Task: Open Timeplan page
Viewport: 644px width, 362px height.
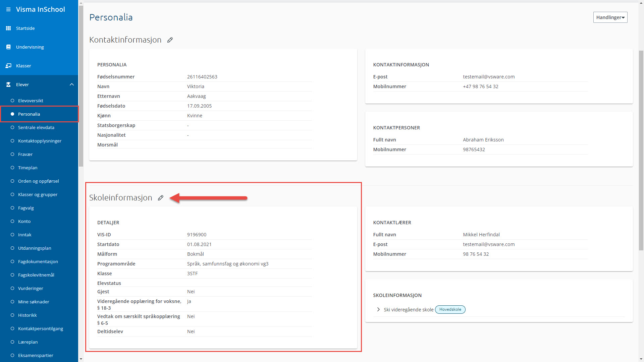Action: 28,168
